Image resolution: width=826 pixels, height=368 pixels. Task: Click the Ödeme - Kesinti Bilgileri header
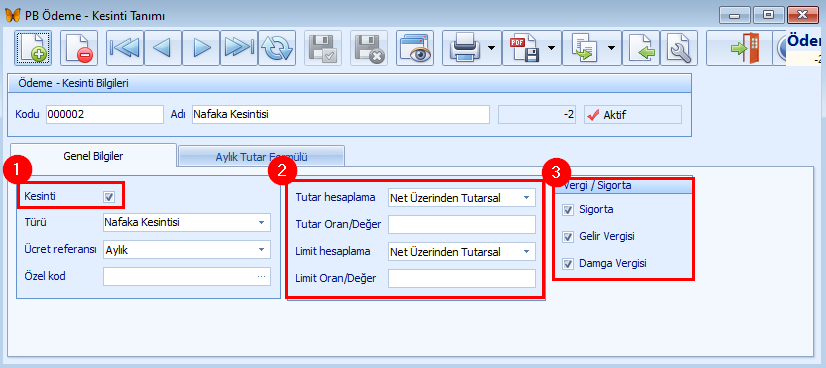point(349,83)
